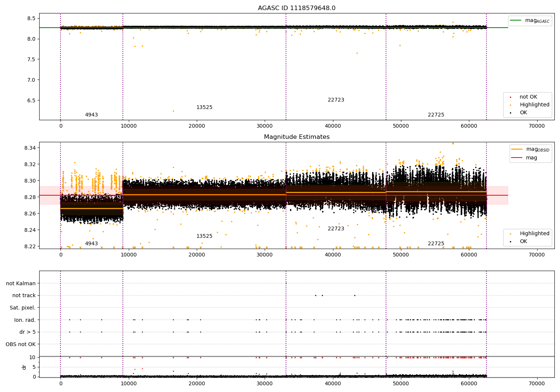Click the "8.34" y-tick in middle plot
Screen dimensions: 560x392
pyautogui.click(x=30, y=148)
